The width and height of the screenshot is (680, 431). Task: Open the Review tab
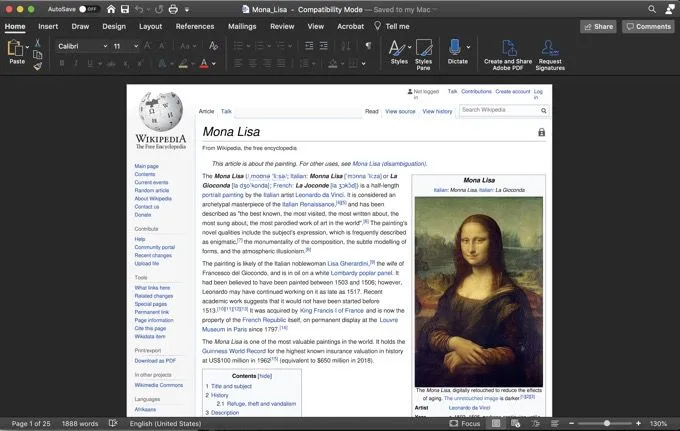(x=282, y=26)
